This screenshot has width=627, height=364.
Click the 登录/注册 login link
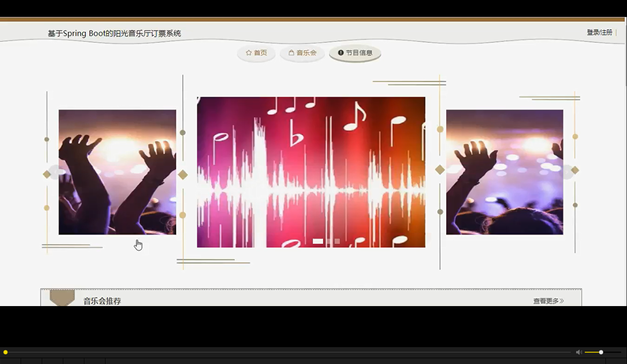click(x=599, y=32)
